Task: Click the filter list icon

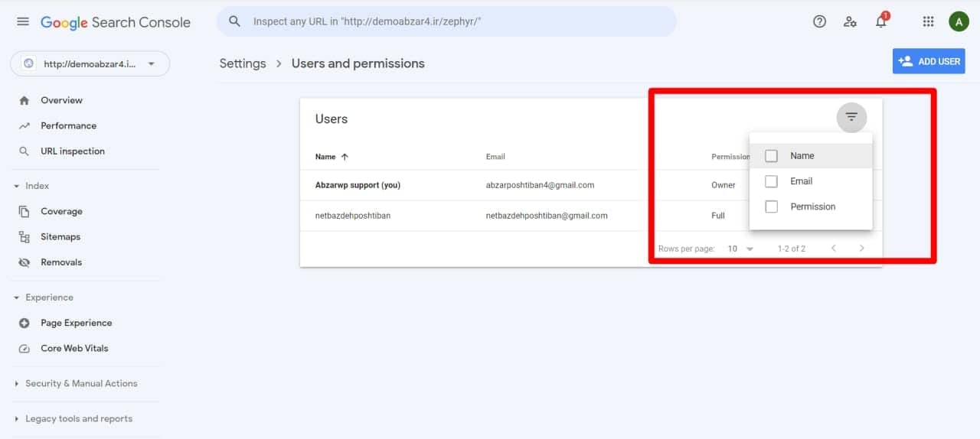Action: [x=851, y=117]
